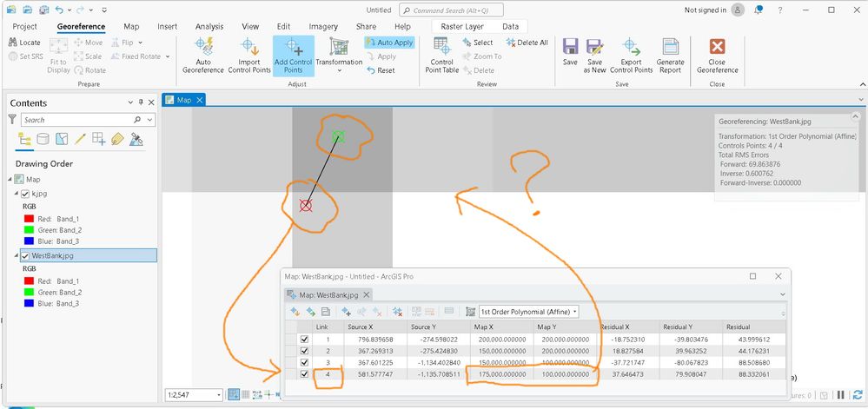Image resolution: width=868 pixels, height=409 pixels.
Task: Click the Red Band_1 color swatch under k.jpg
Action: [x=30, y=219]
